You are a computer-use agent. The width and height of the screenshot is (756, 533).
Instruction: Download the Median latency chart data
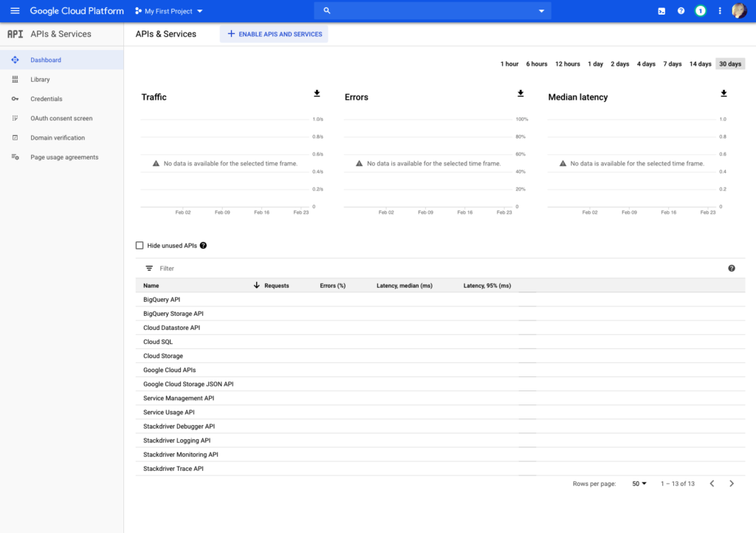point(724,94)
